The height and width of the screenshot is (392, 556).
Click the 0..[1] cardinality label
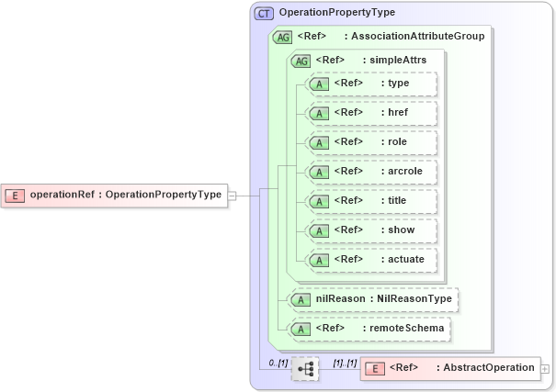[278, 363]
